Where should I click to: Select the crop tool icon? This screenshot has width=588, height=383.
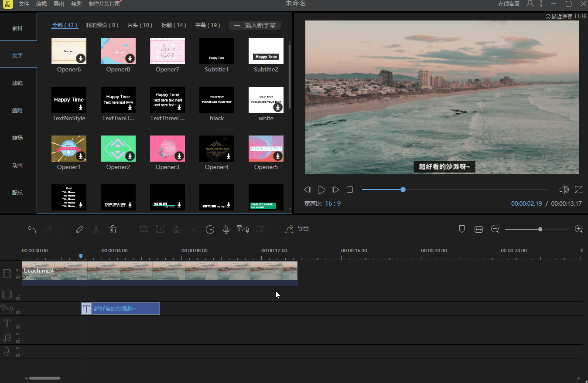click(144, 229)
